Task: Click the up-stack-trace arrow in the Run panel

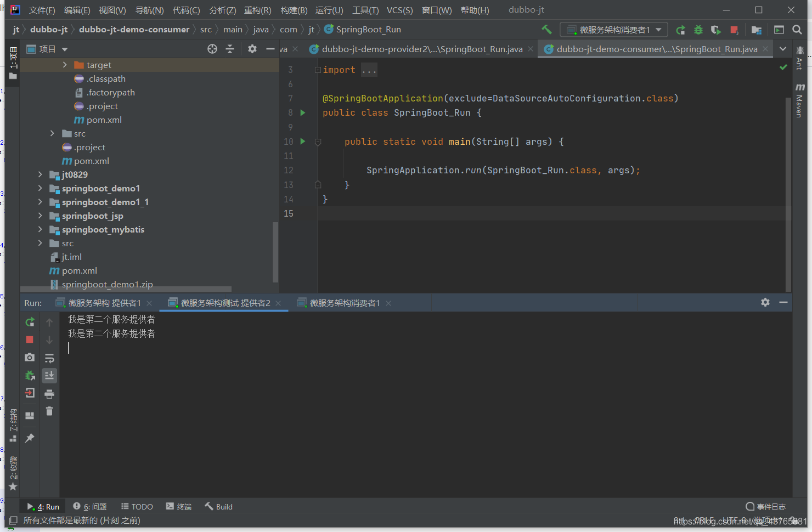Action: coord(49,322)
